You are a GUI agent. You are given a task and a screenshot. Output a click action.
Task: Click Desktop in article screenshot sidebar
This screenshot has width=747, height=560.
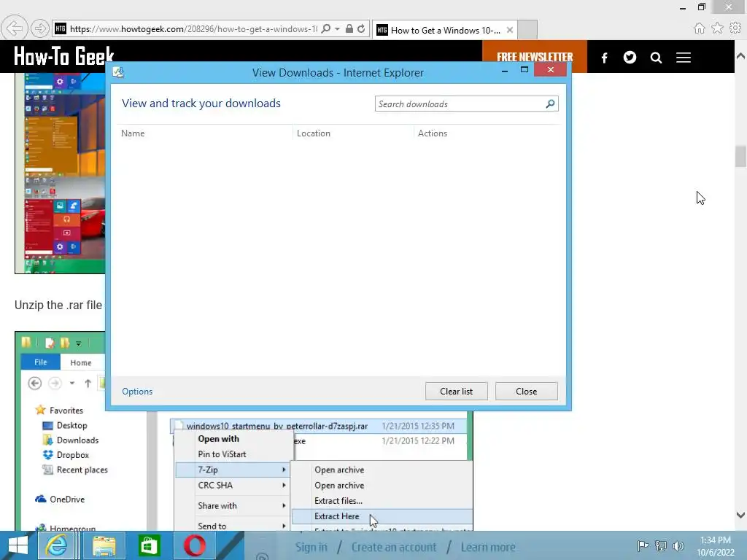click(x=71, y=425)
